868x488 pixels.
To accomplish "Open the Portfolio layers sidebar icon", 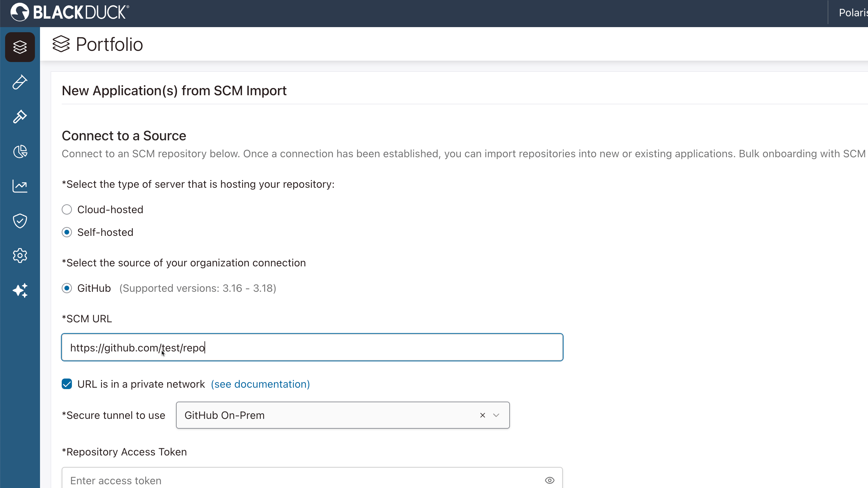I will pyautogui.click(x=20, y=47).
